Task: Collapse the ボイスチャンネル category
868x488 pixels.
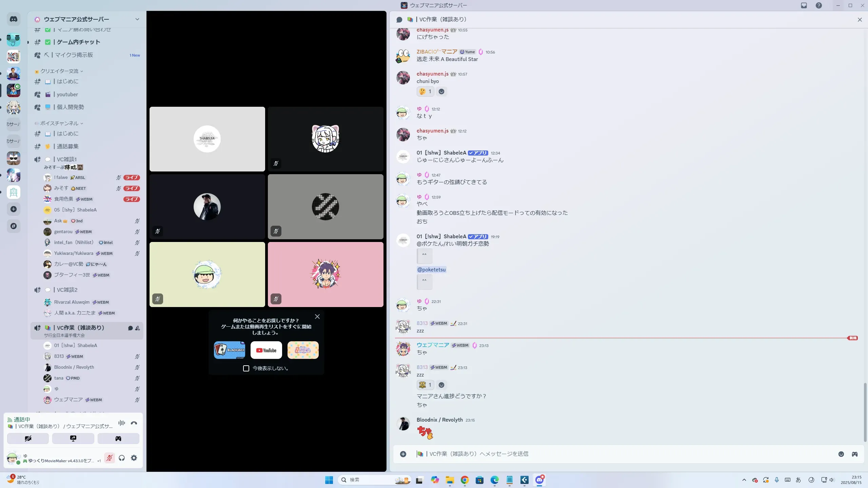Action: click(x=60, y=123)
